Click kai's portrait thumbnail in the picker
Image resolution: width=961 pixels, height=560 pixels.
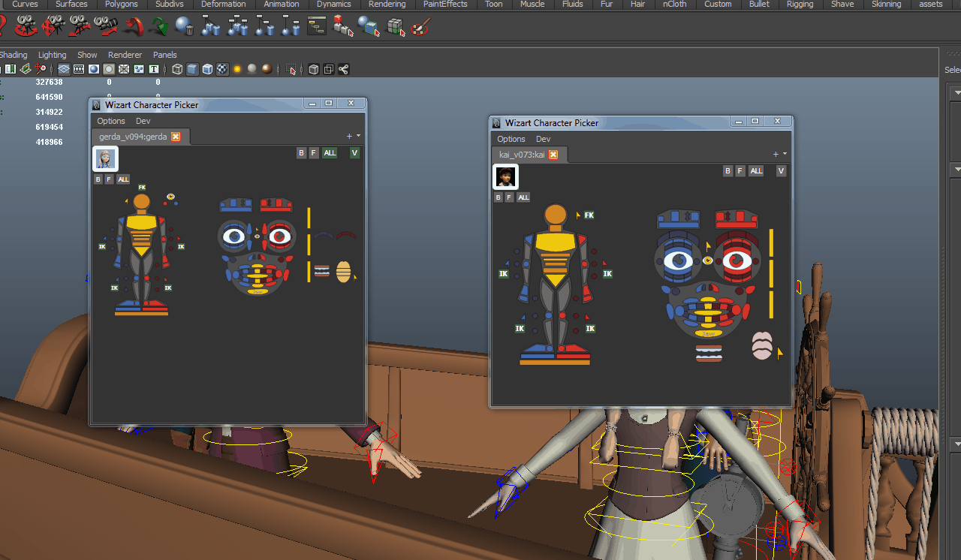505,176
